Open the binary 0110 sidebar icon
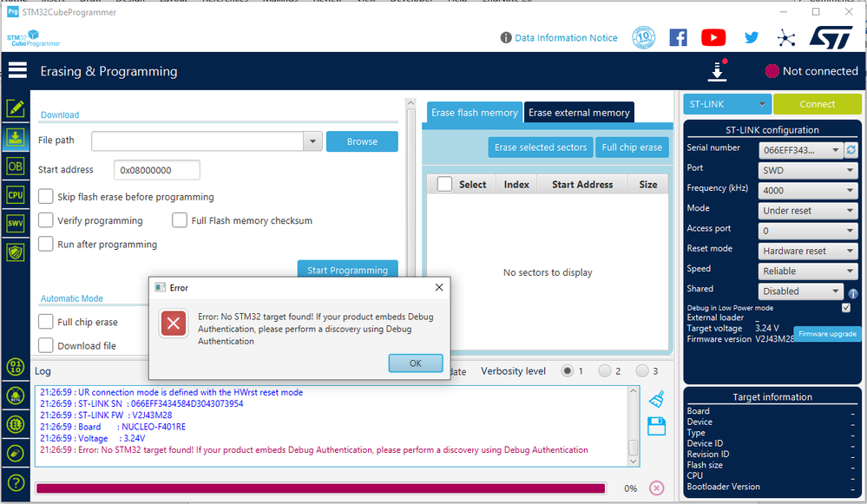867x504 pixels. coord(16,366)
